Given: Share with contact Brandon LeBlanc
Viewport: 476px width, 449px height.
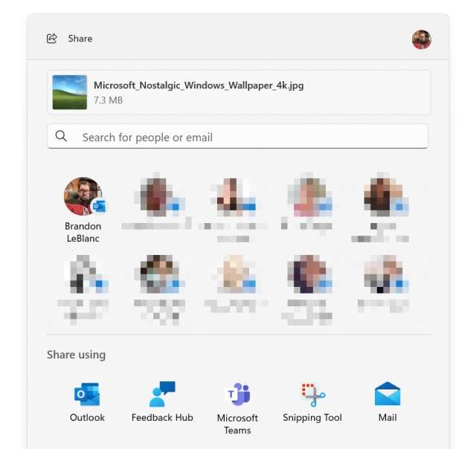Looking at the screenshot, I should tap(83, 210).
